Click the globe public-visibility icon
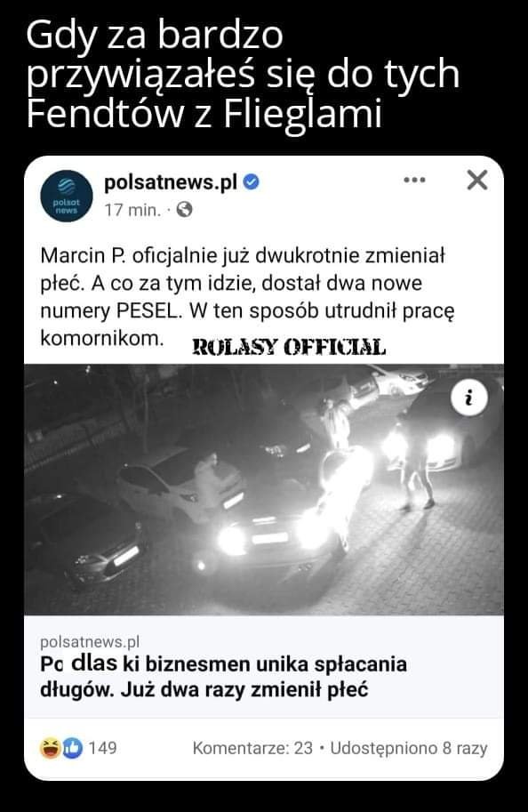 coord(184,210)
